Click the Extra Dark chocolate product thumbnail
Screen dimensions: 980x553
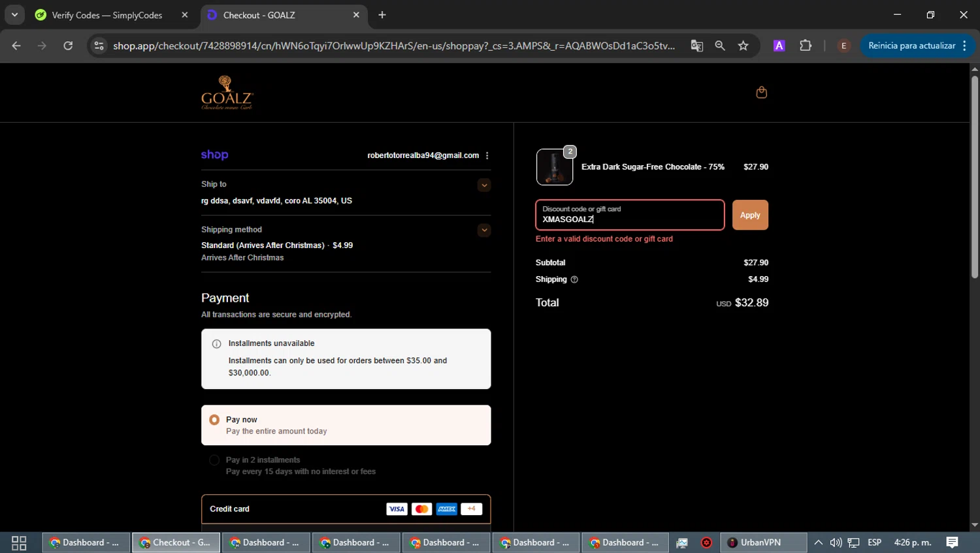pos(555,167)
